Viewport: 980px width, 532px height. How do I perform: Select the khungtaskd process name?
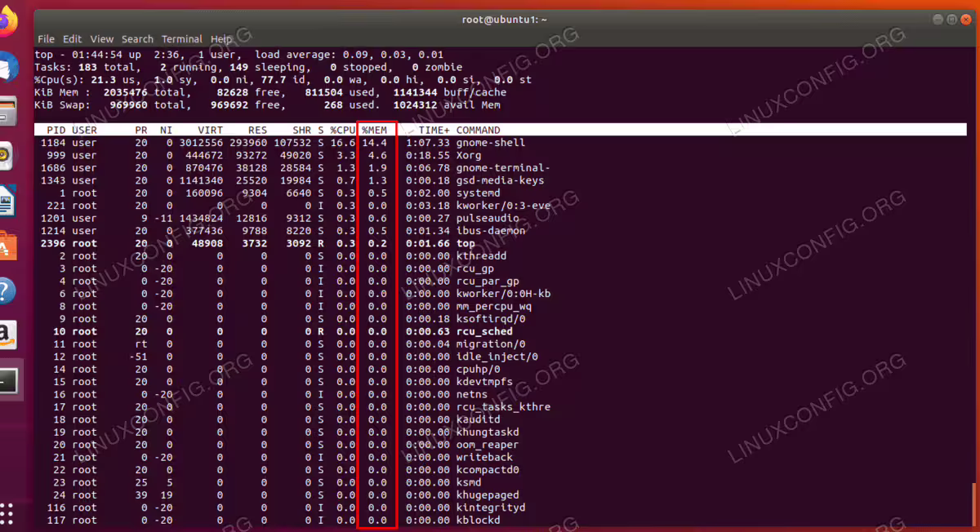[x=488, y=432]
